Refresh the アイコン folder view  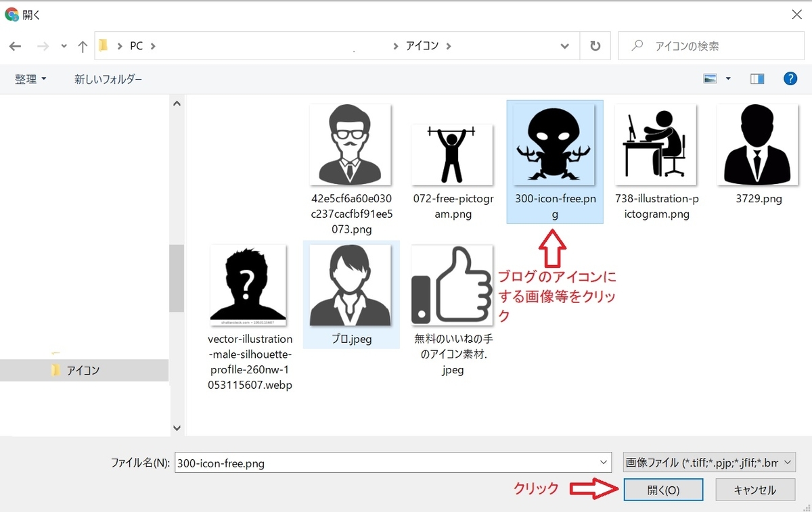point(594,45)
